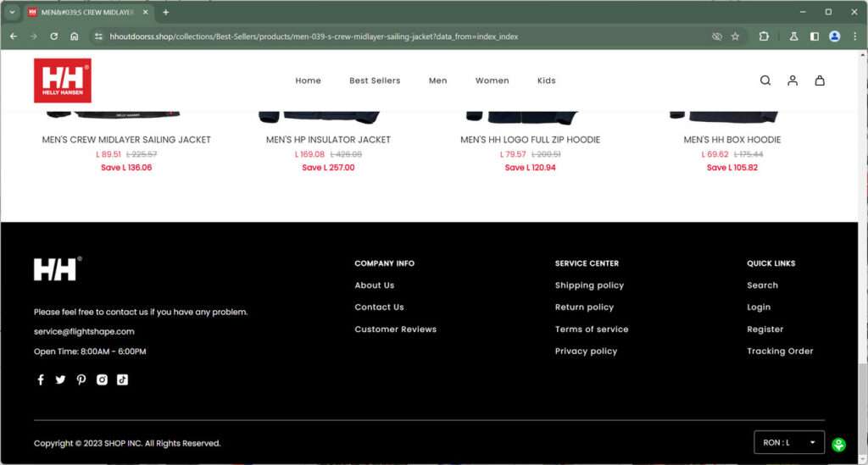
Task: Open Privacy policy link
Action: pos(587,352)
